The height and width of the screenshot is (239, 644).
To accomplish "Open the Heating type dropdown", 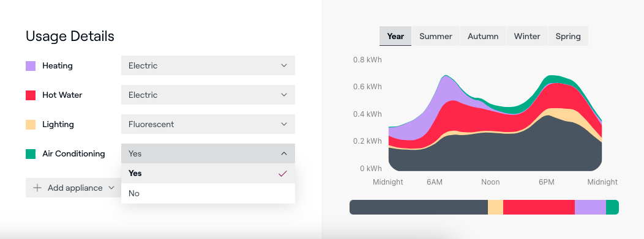I will click(208, 65).
